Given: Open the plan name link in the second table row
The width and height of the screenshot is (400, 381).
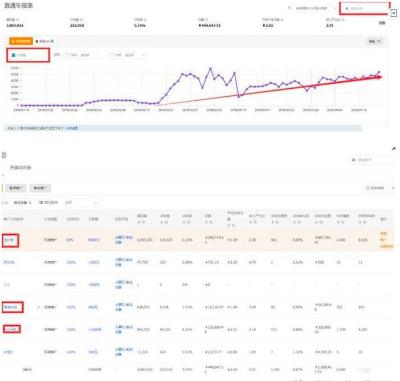Looking at the screenshot, I should tap(9, 262).
